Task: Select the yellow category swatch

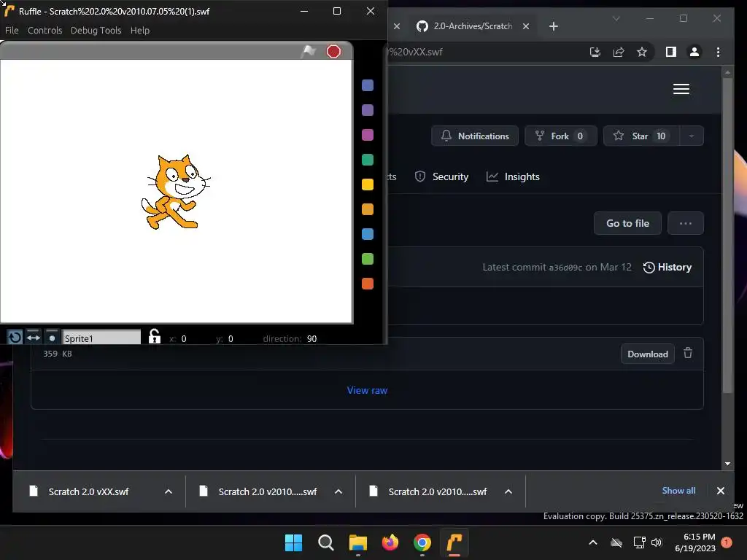Action: [x=368, y=184]
